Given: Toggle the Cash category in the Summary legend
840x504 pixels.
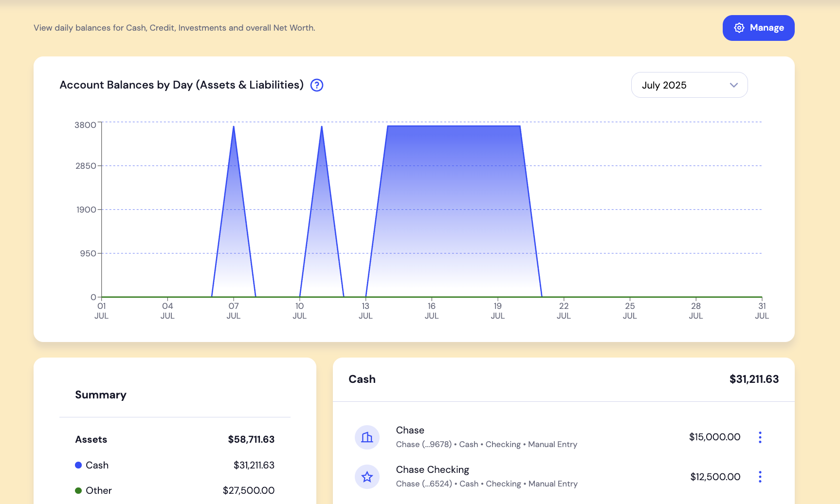Looking at the screenshot, I should 97,465.
